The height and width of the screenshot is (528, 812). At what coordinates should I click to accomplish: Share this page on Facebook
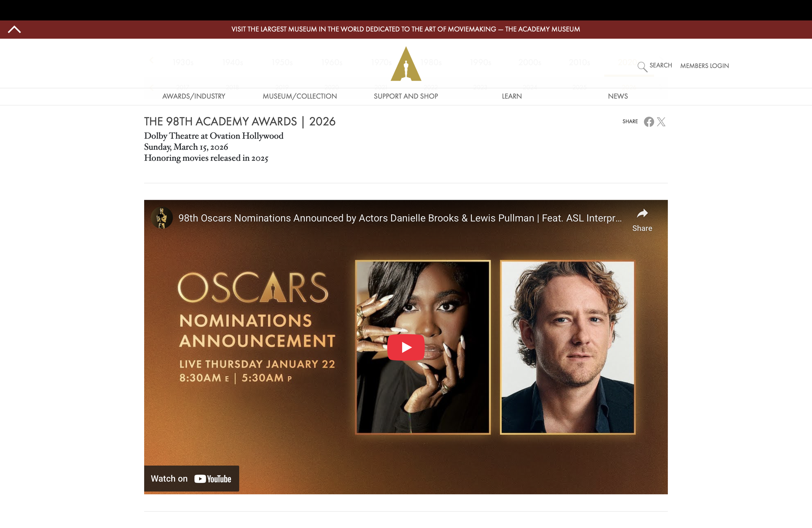tap(649, 122)
